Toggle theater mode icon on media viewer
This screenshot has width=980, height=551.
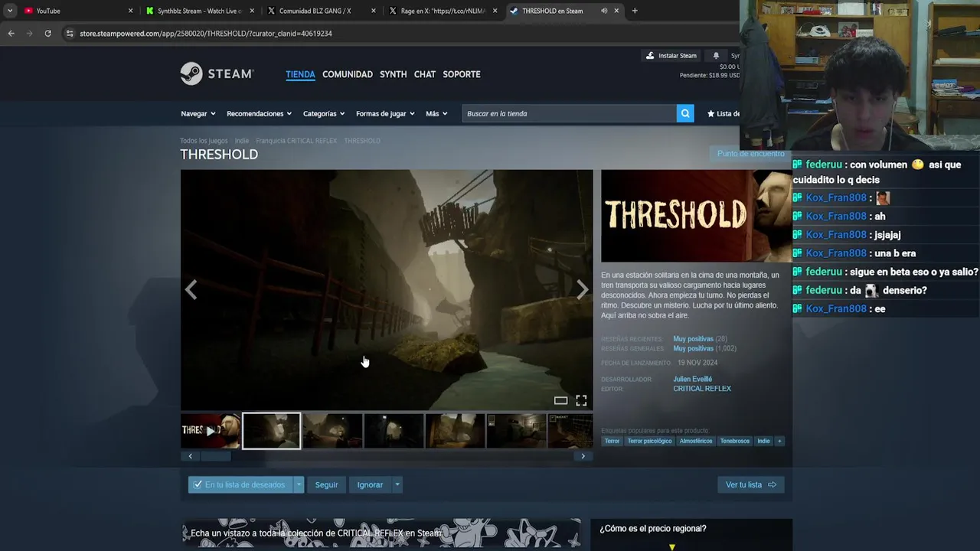[561, 400]
